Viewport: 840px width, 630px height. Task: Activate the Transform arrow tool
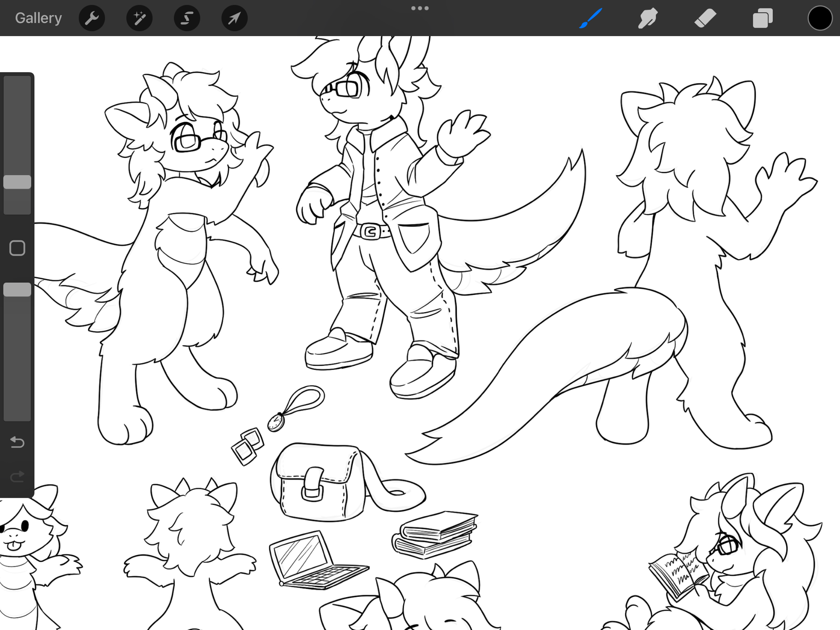click(234, 18)
